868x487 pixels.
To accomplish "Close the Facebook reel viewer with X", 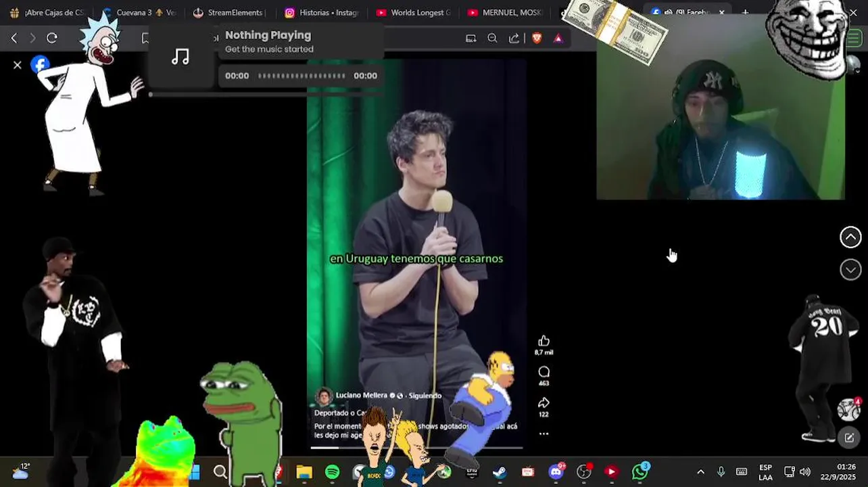I will point(18,65).
